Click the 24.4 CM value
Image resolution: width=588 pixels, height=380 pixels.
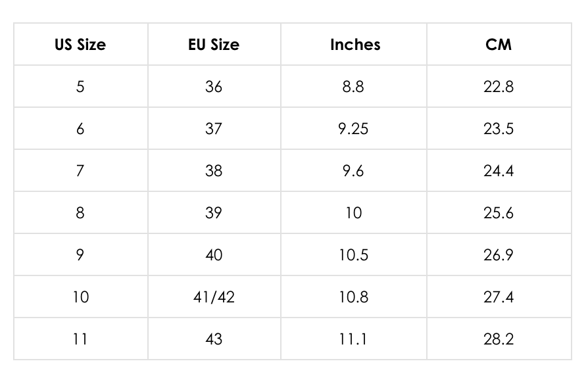tap(498, 171)
